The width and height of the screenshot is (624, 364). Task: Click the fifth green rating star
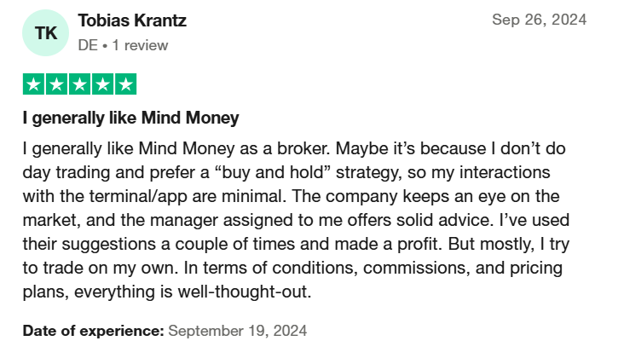[x=126, y=84]
